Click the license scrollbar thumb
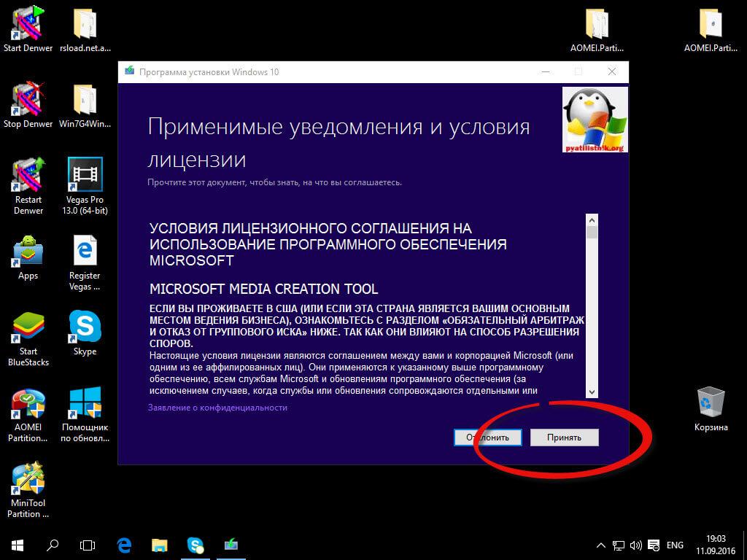Image resolution: width=747 pixels, height=560 pixels. (592, 233)
